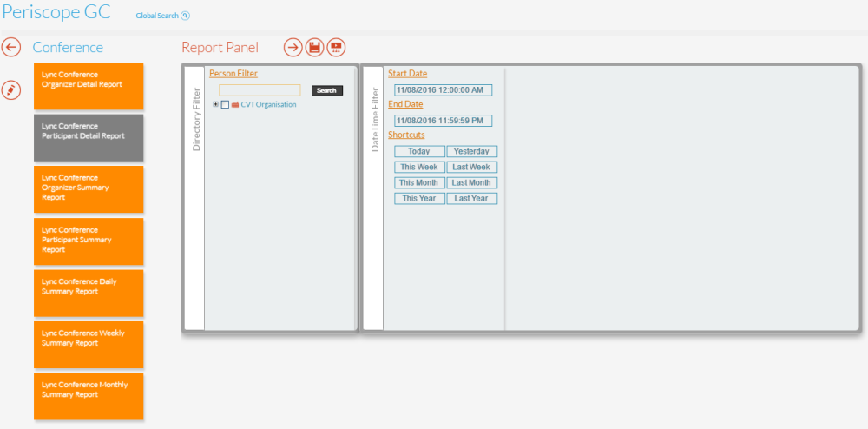Click the Shortcuts heading

pyautogui.click(x=406, y=135)
